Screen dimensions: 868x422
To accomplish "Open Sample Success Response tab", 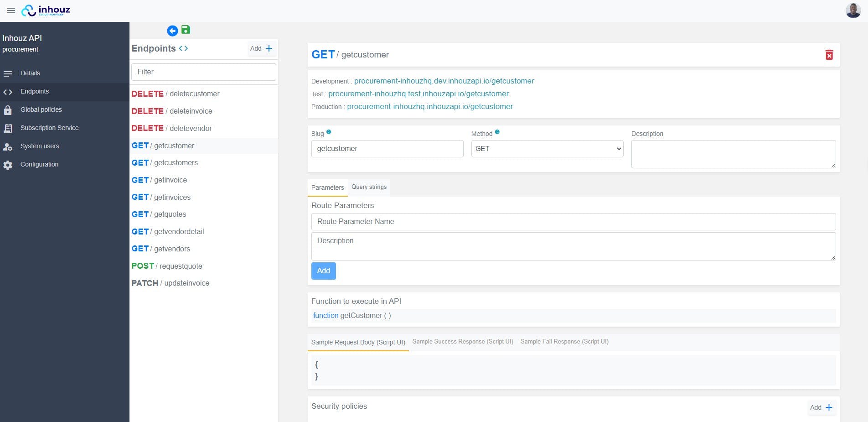I will (463, 341).
